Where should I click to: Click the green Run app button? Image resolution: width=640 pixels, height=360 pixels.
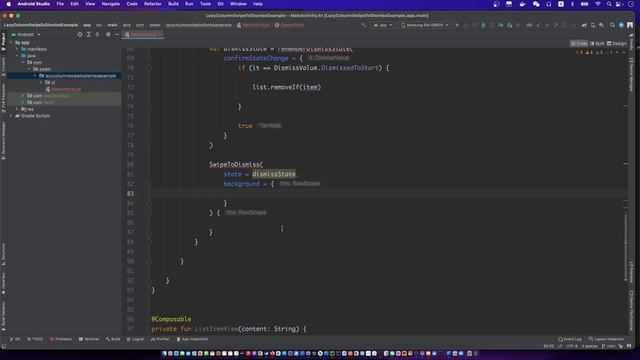pyautogui.click(x=457, y=25)
